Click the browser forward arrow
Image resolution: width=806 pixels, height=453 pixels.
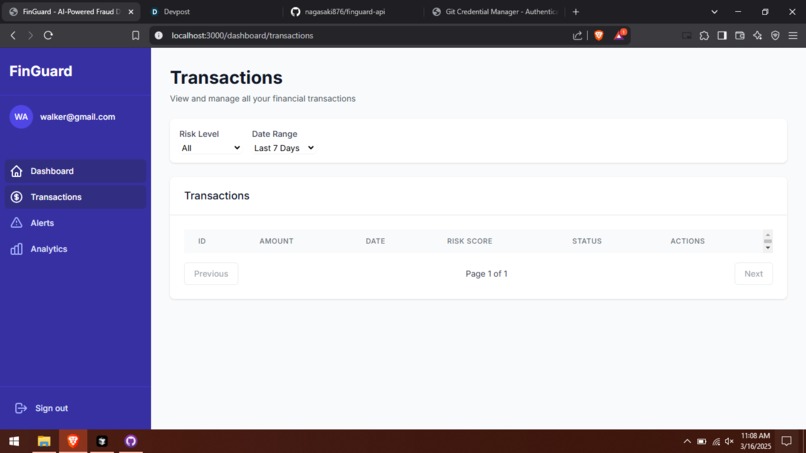(30, 35)
